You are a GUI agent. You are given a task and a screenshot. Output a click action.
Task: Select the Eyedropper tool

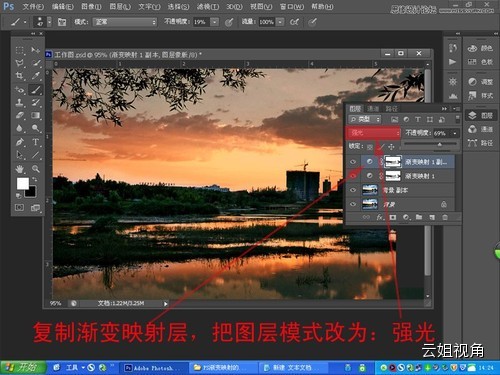(x=36, y=76)
